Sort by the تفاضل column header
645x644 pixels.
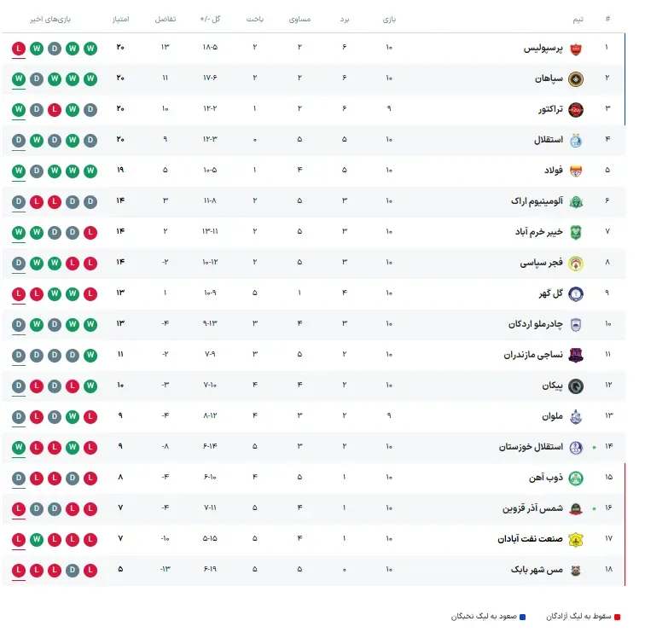pyautogui.click(x=166, y=20)
